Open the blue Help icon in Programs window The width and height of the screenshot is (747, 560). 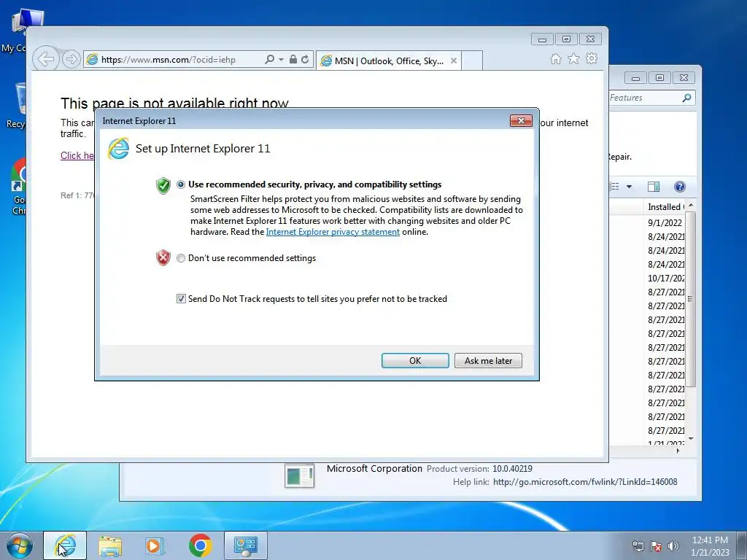(680, 187)
